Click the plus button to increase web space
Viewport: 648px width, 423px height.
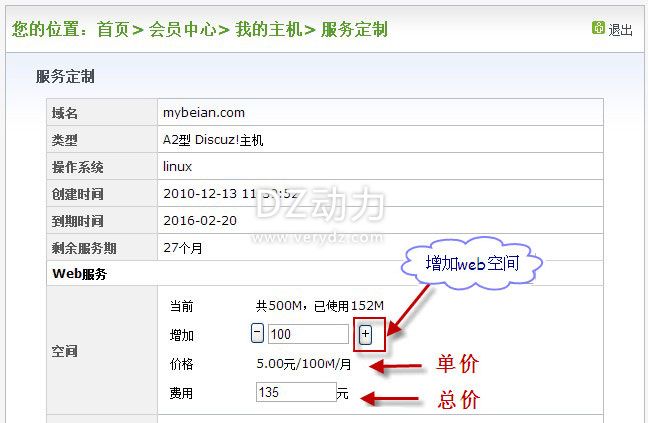365,335
